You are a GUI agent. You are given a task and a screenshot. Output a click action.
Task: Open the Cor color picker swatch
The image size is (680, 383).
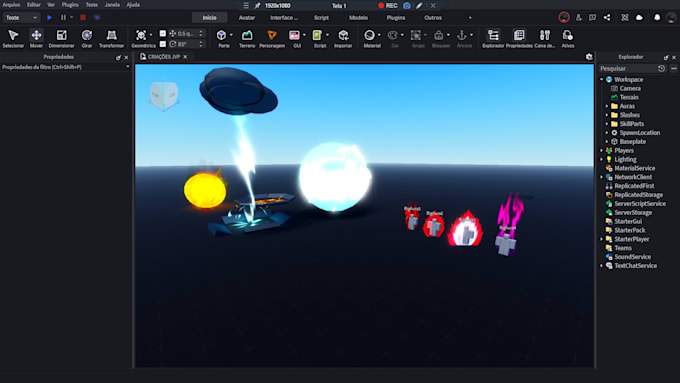[392, 35]
